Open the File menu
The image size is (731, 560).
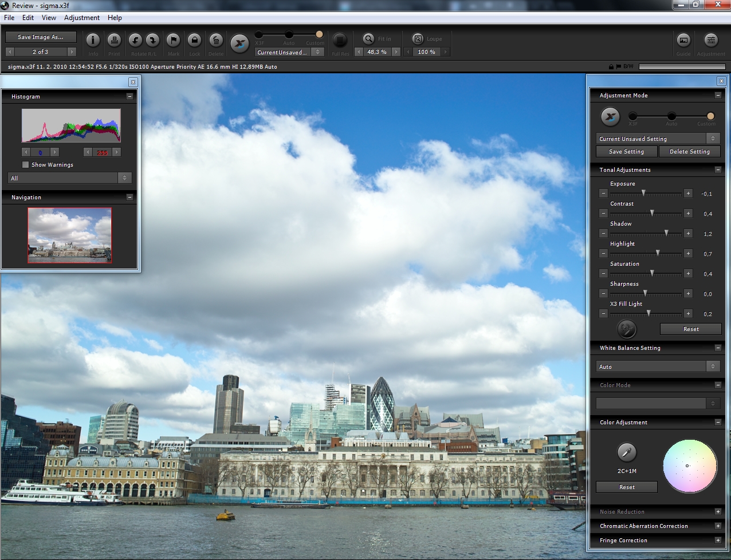9,18
